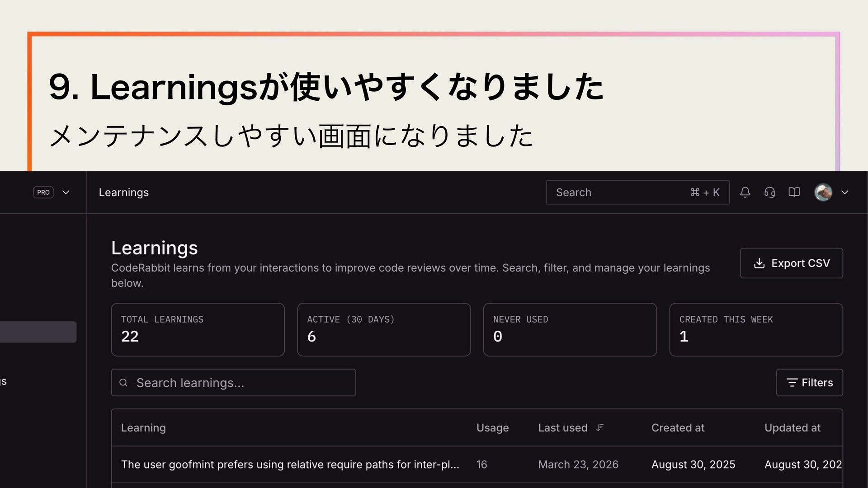This screenshot has height=488, width=868.
Task: Click the headset support icon
Action: pyautogui.click(x=769, y=192)
